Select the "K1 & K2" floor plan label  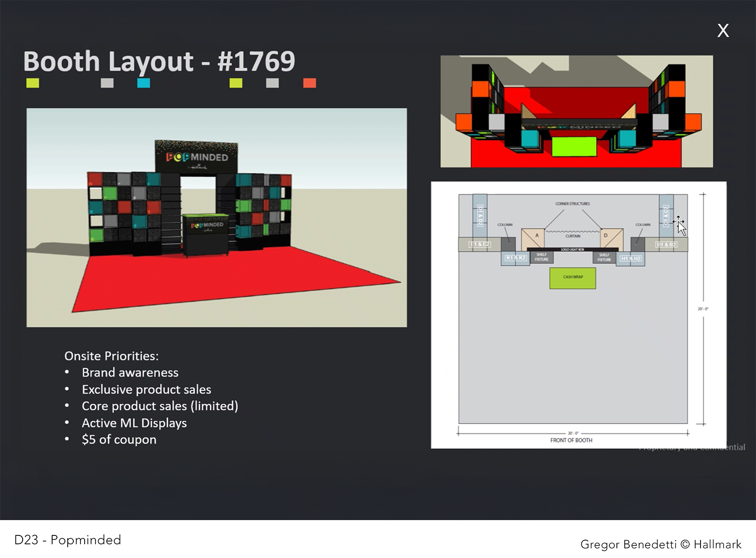point(516,258)
